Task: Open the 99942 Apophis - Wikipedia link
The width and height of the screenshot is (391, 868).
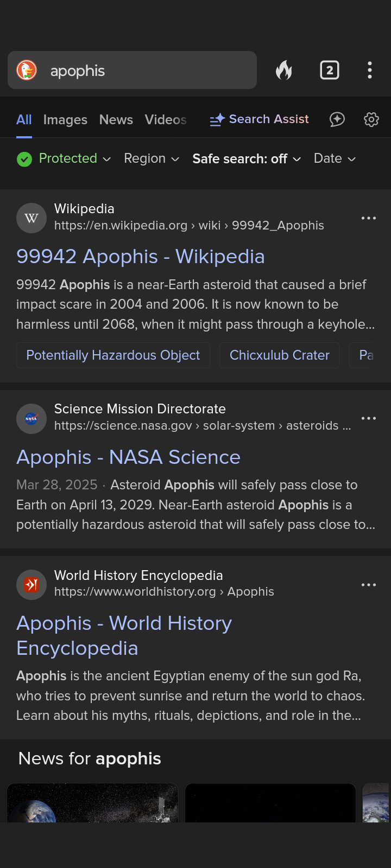Action: [141, 257]
